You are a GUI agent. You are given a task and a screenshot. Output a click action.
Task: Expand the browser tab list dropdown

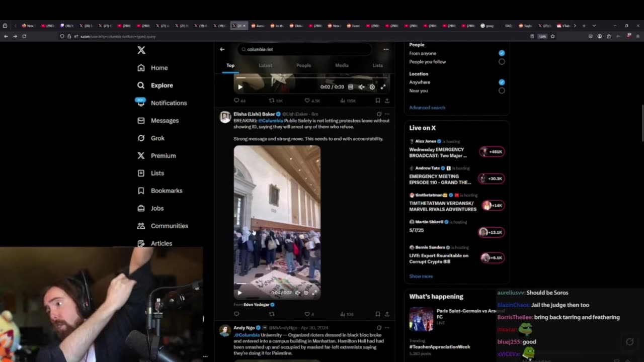(x=594, y=26)
